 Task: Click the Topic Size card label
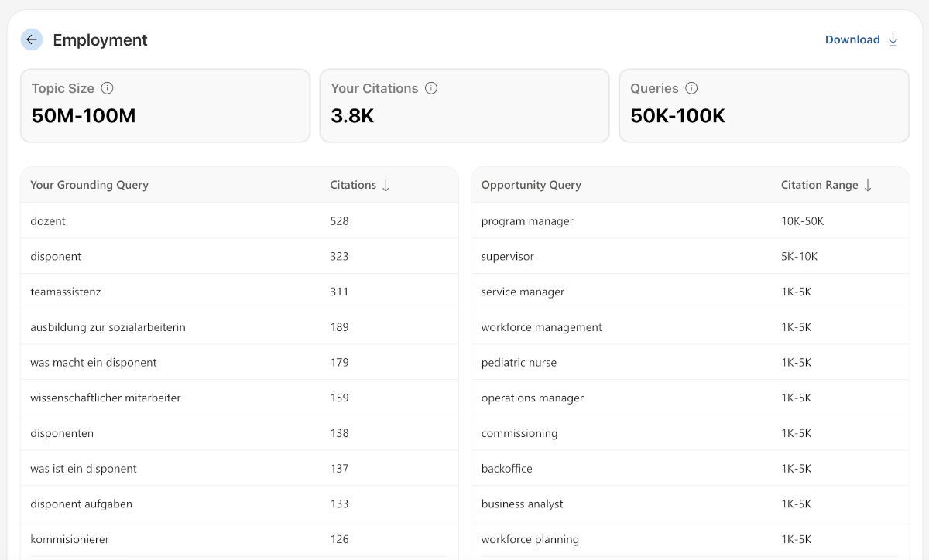tap(63, 88)
